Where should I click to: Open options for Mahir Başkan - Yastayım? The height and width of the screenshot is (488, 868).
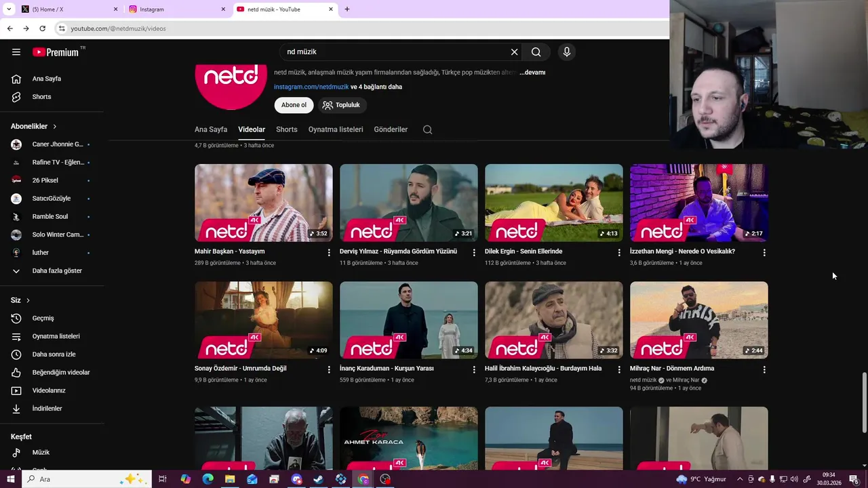pyautogui.click(x=329, y=252)
